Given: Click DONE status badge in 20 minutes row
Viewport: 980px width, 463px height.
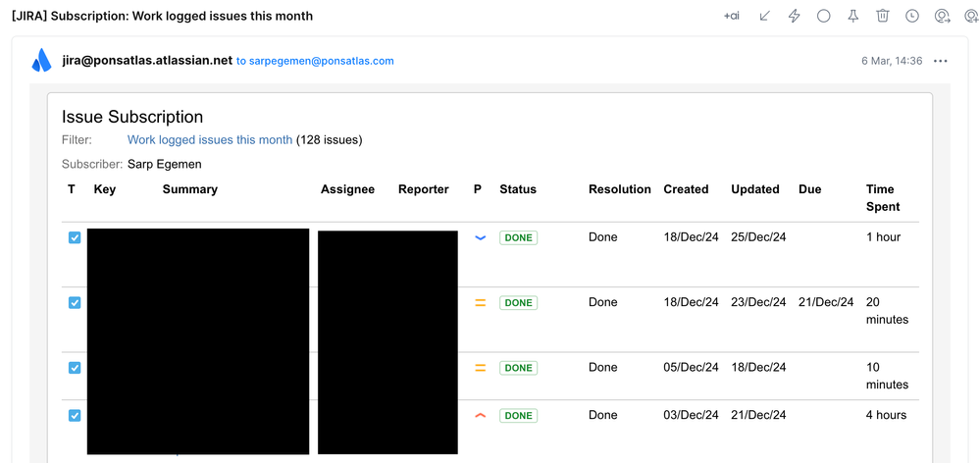Looking at the screenshot, I should 518,303.
